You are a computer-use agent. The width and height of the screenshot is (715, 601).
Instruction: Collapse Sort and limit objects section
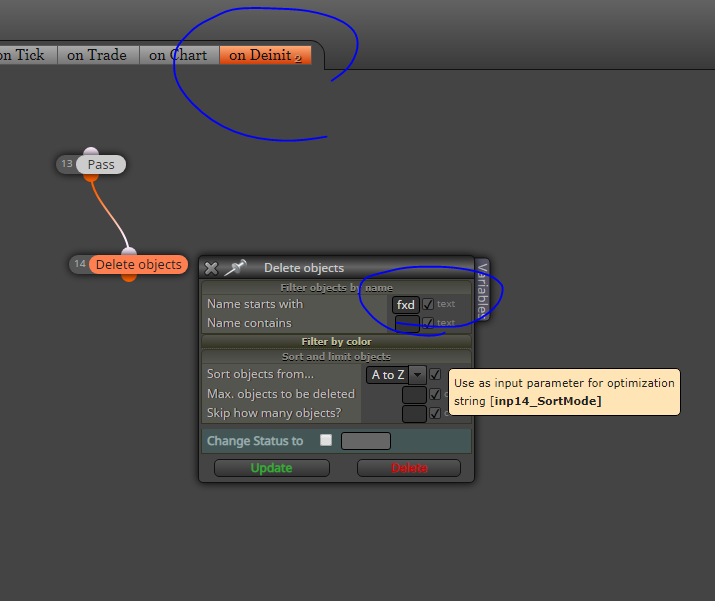coord(337,357)
